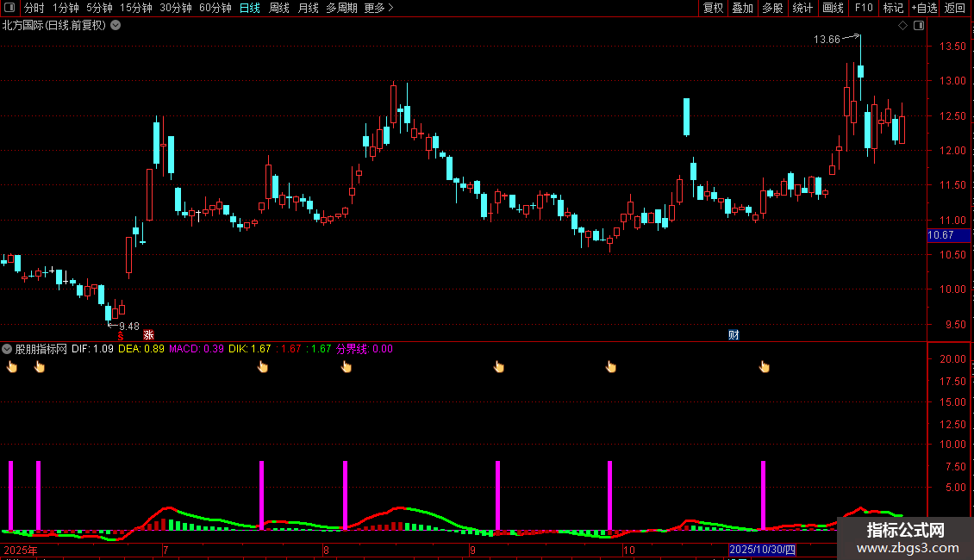The height and width of the screenshot is (560, 974).
Task: Click the 2025年 label on time axis
Action: 21,550
